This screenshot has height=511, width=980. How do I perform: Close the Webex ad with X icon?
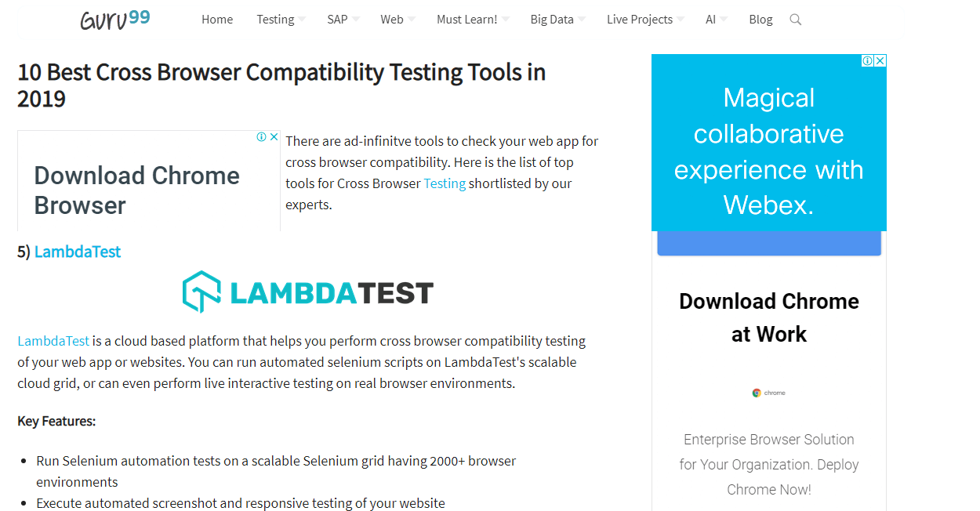click(880, 60)
